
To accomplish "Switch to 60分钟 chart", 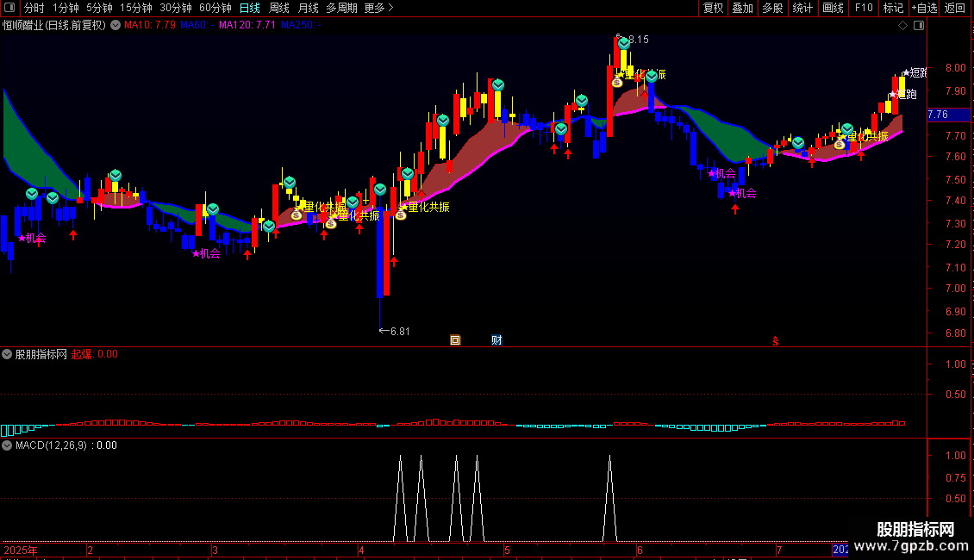I will tap(215, 8).
